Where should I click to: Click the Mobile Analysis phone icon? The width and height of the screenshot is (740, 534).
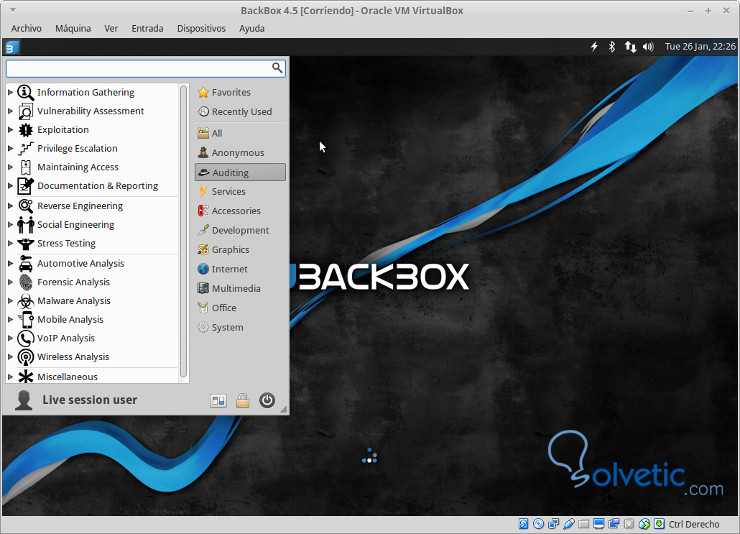click(x=25, y=319)
